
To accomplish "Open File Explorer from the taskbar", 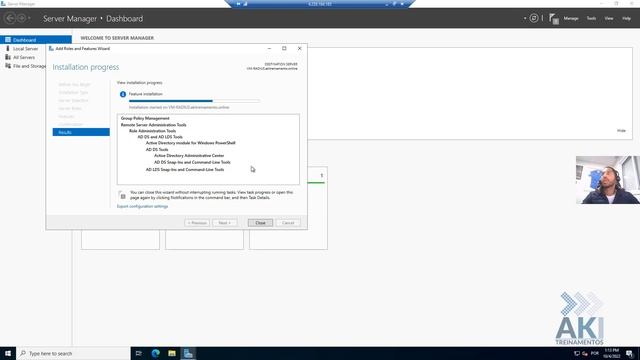I will [172, 353].
